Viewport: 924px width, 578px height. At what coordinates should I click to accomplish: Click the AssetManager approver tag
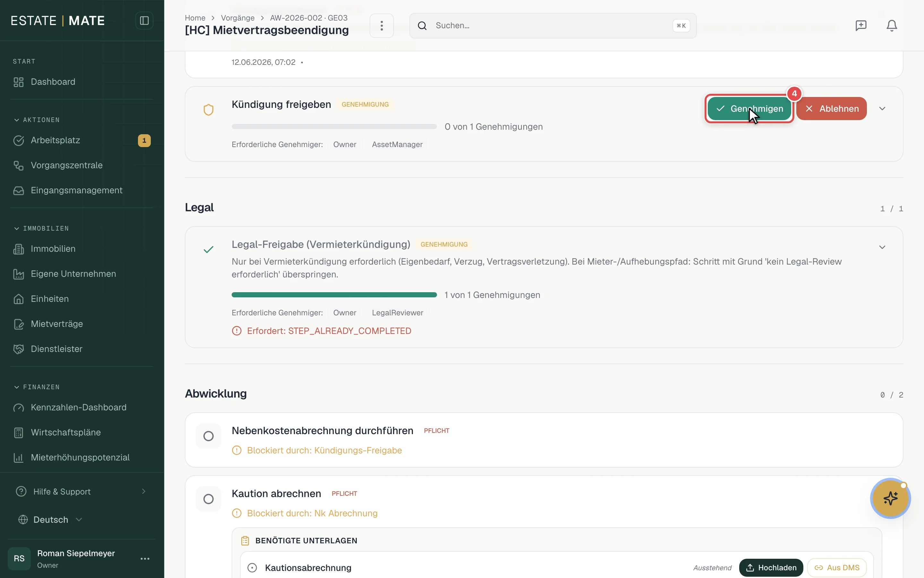click(x=397, y=144)
